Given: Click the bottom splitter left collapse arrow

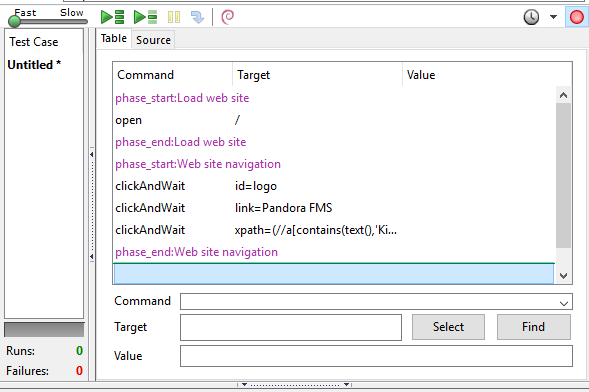Looking at the screenshot, I should 245,384.
